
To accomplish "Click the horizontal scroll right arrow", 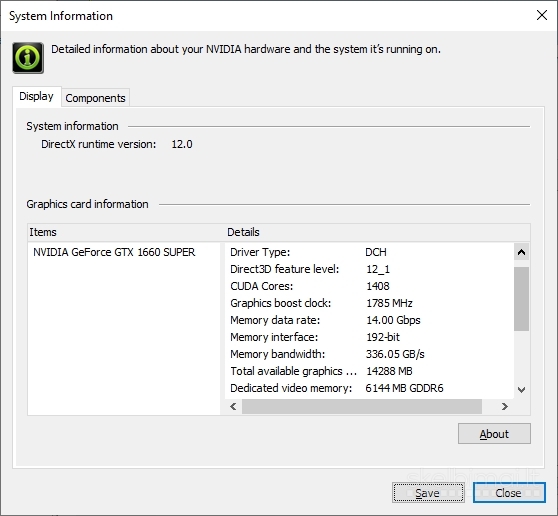I will pos(504,406).
